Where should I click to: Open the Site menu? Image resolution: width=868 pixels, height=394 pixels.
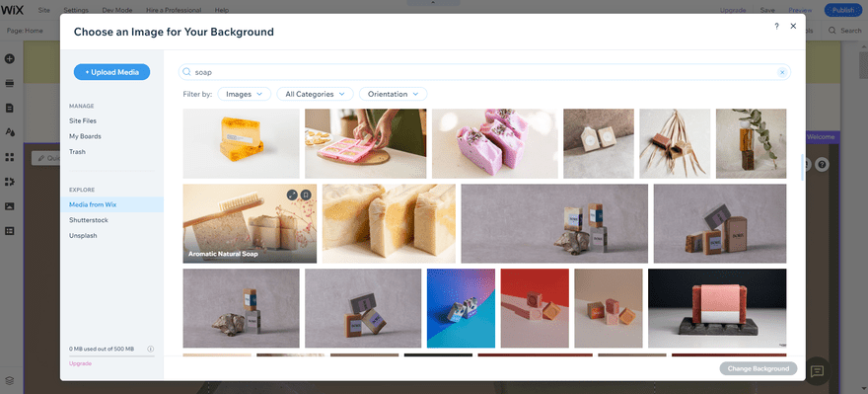[x=44, y=10]
